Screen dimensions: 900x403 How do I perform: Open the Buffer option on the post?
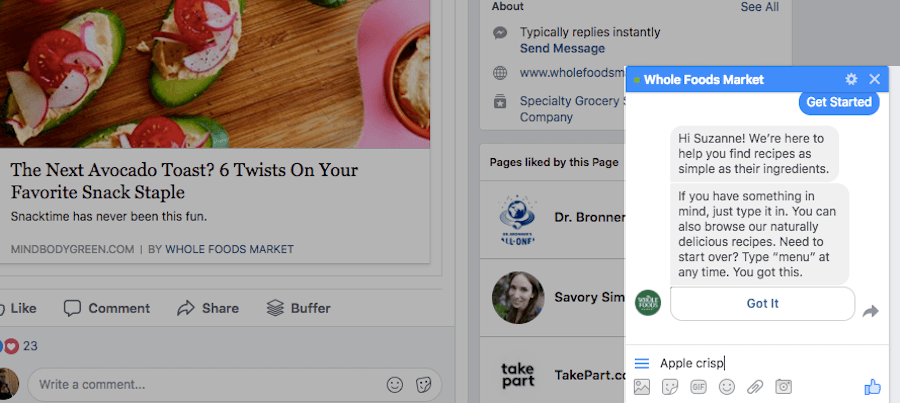[298, 308]
